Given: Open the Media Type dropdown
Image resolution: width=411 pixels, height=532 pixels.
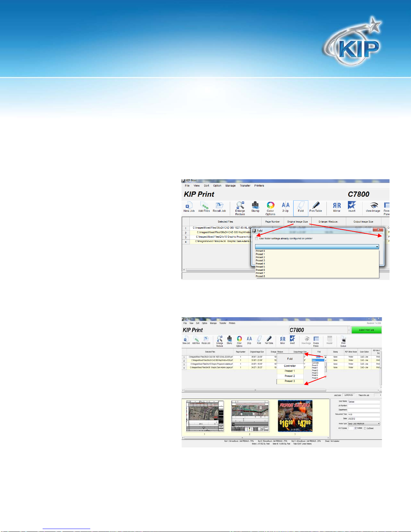Looking at the screenshot, I should (x=364, y=424).
